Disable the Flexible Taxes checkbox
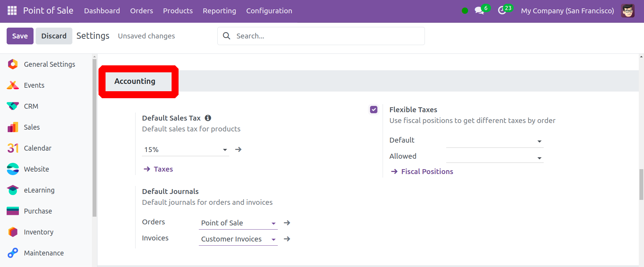 point(374,110)
